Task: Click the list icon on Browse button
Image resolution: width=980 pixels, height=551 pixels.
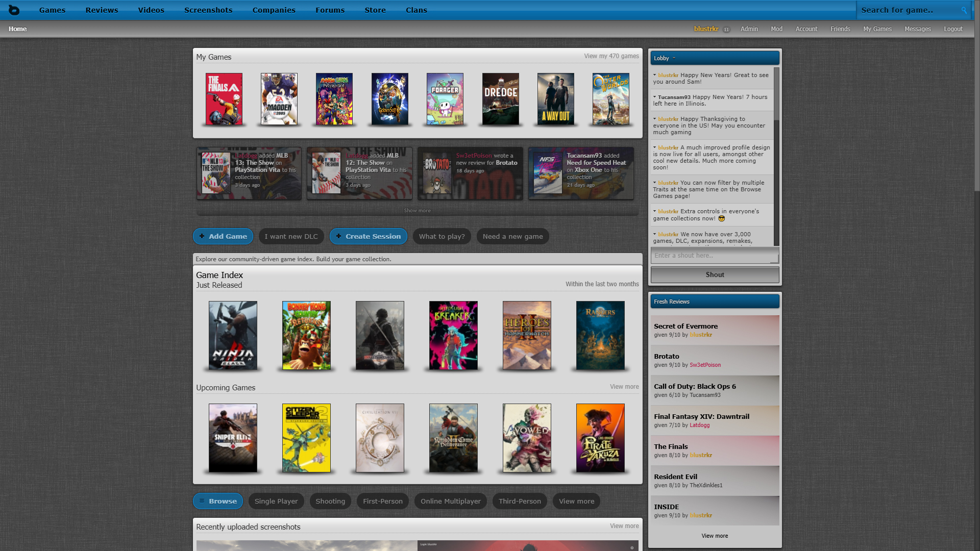Action: [x=202, y=501]
